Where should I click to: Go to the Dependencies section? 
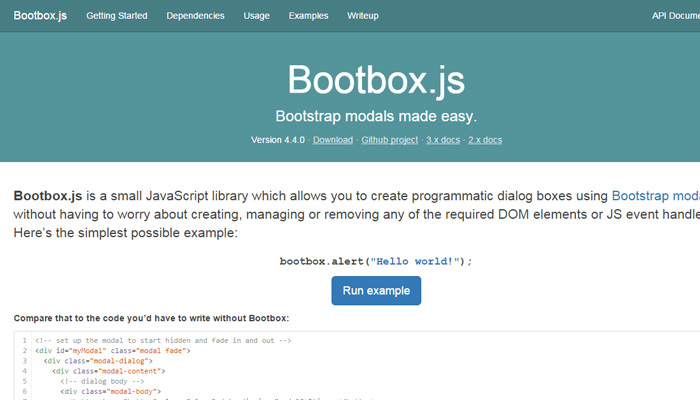[196, 16]
